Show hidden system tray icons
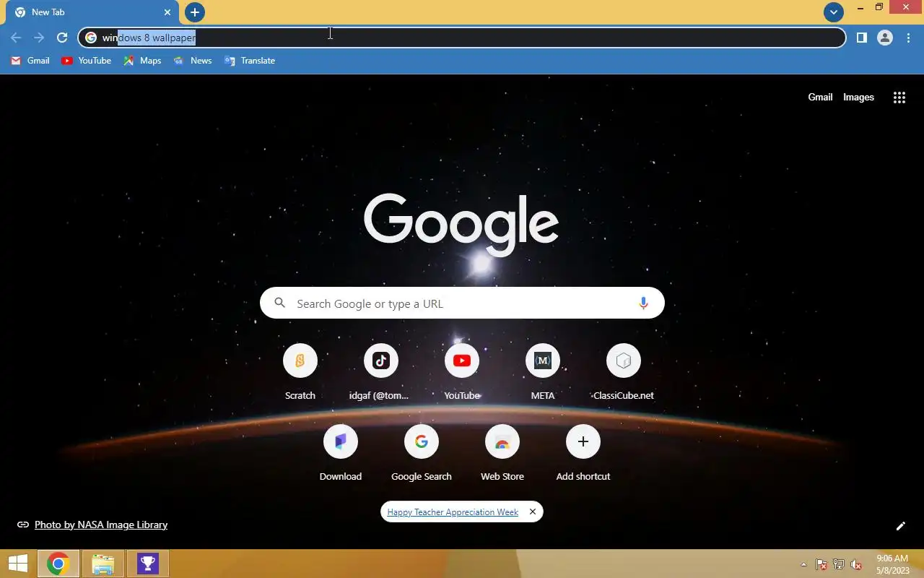Image resolution: width=924 pixels, height=578 pixels. click(x=803, y=564)
